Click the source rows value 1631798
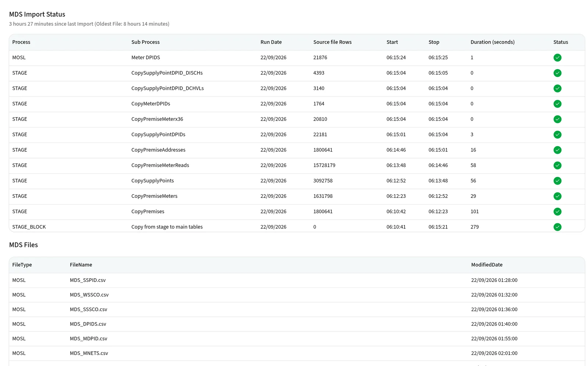Screen dimensions: 588x366 click(323, 196)
